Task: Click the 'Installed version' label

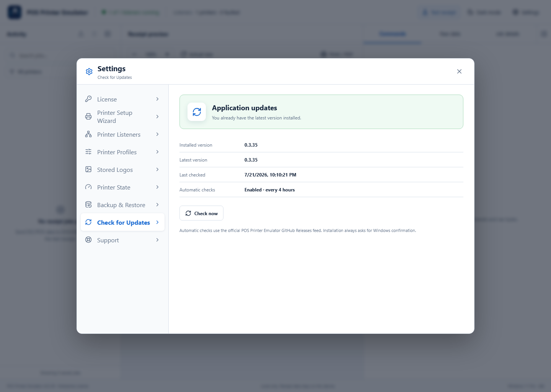Action: point(196,145)
